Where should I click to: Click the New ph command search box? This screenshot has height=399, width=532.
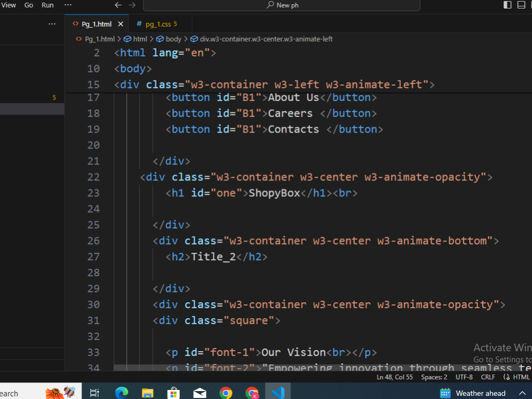281,5
